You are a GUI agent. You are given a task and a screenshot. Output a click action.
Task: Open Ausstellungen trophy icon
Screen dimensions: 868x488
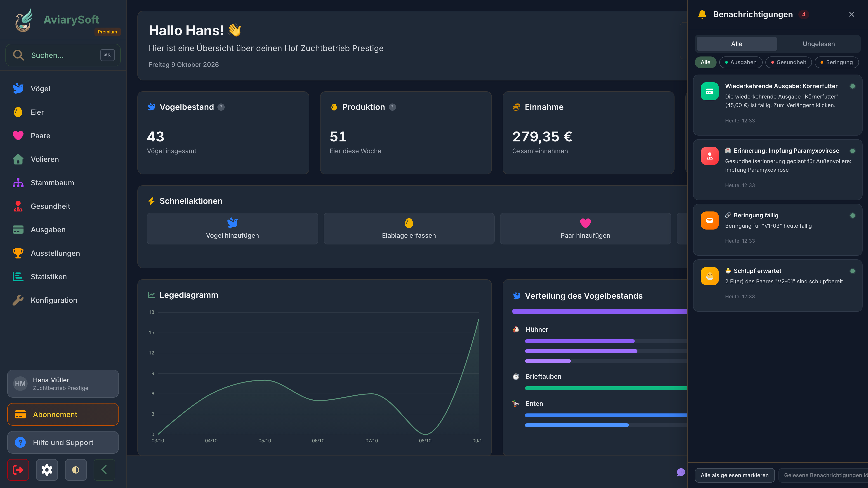pos(18,253)
